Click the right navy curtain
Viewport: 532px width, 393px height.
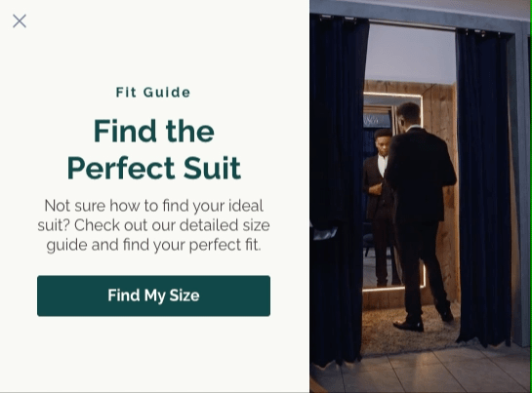tap(483, 186)
